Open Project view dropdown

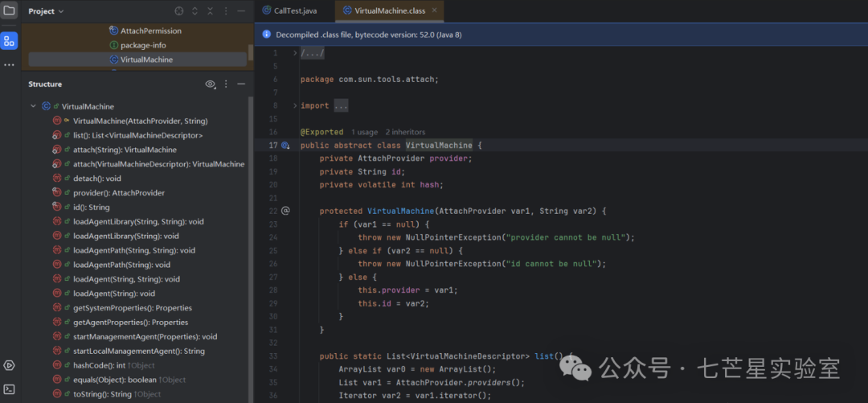coord(46,11)
